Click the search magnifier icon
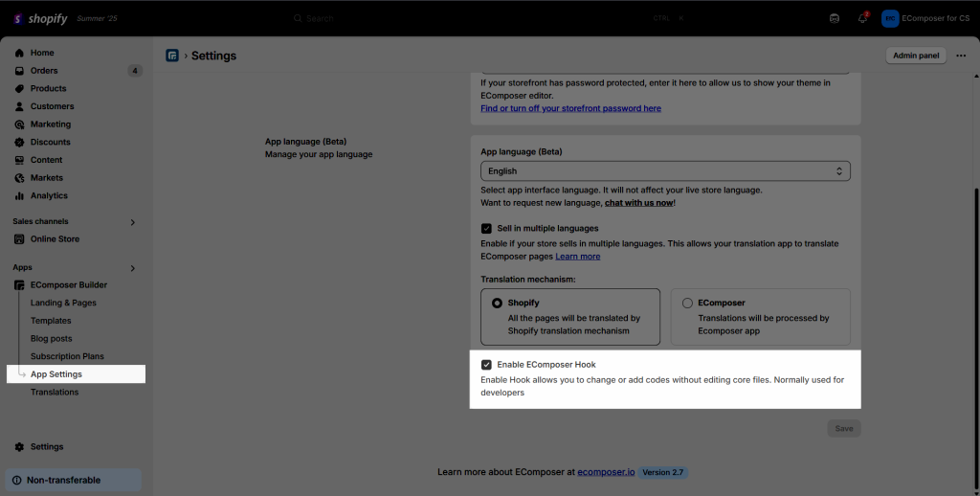The width and height of the screenshot is (980, 496). pos(299,19)
